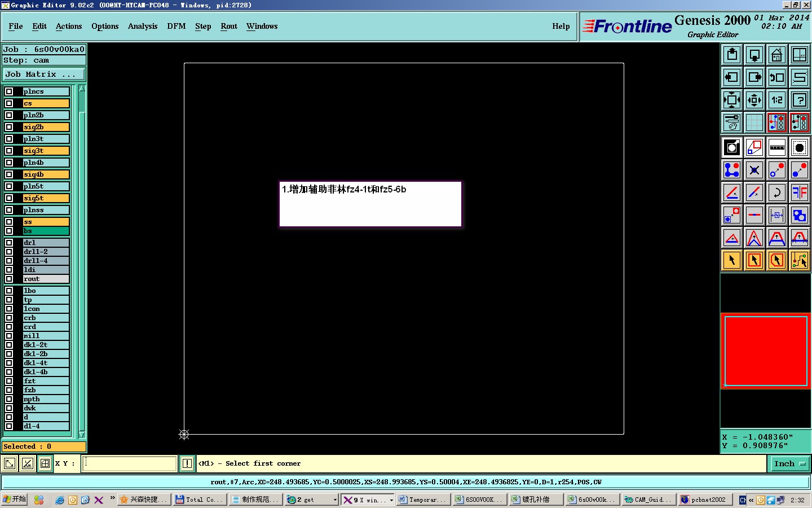Click the pan up icon
The width and height of the screenshot is (812, 508).
coord(732,55)
